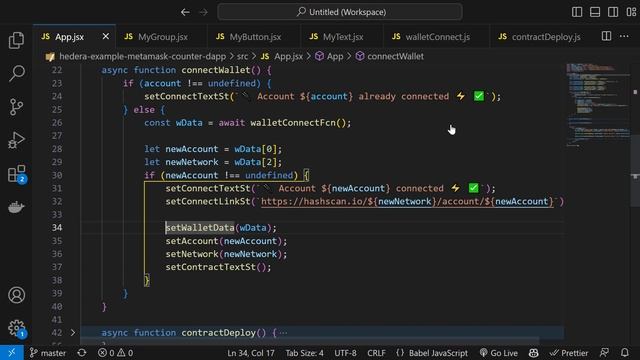Screen dimensions: 640x360
Task: Open the Extensions view
Action: 16,174
